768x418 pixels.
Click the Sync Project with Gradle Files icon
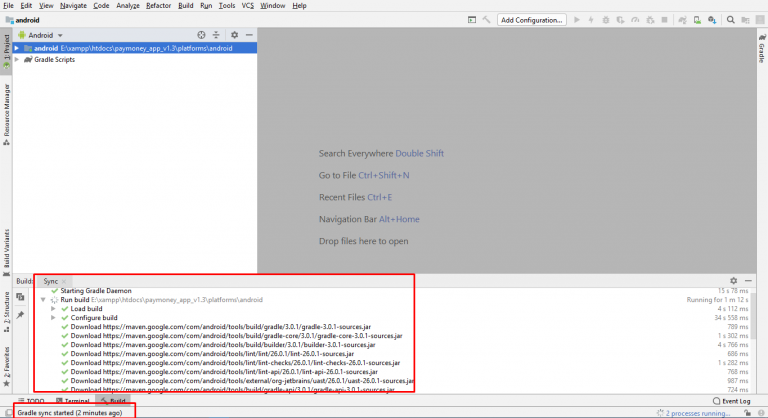coord(681,19)
